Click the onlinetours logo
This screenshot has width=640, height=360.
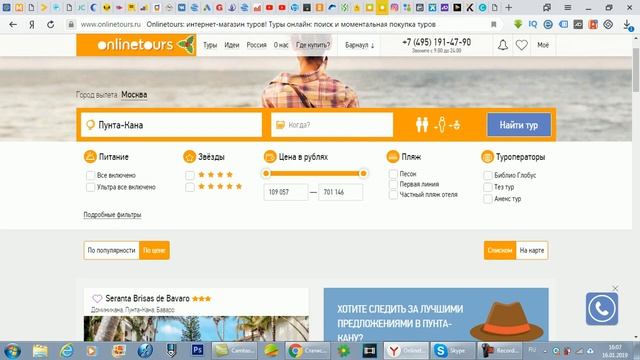136,45
